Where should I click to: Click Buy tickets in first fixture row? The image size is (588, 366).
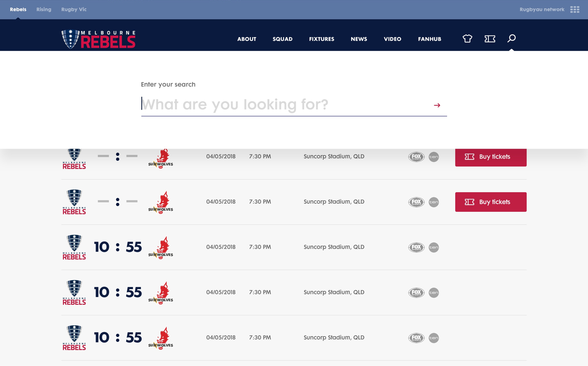491,157
